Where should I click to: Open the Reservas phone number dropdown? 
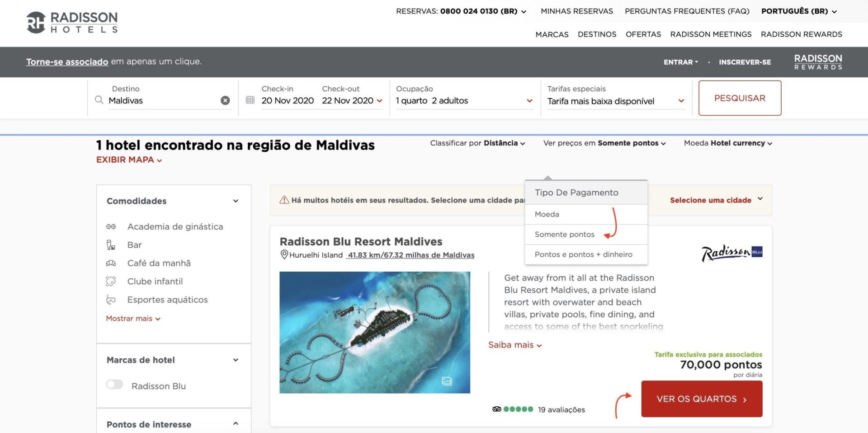tap(461, 11)
